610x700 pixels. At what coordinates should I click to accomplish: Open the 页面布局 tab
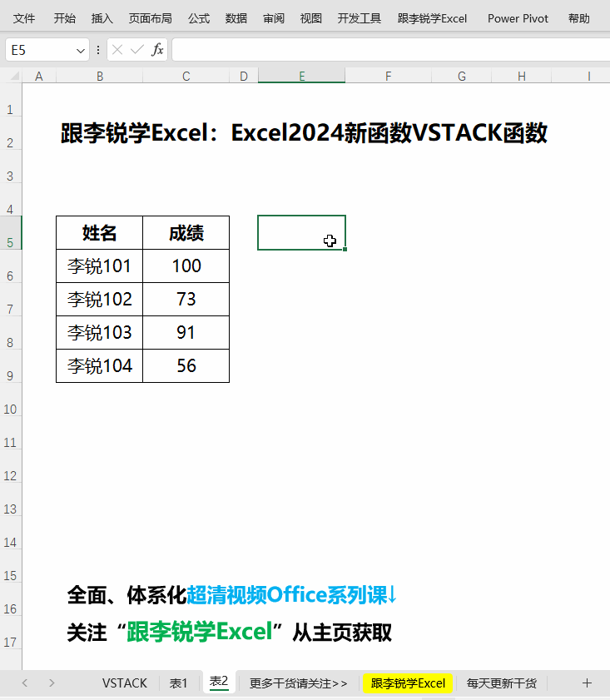151,18
